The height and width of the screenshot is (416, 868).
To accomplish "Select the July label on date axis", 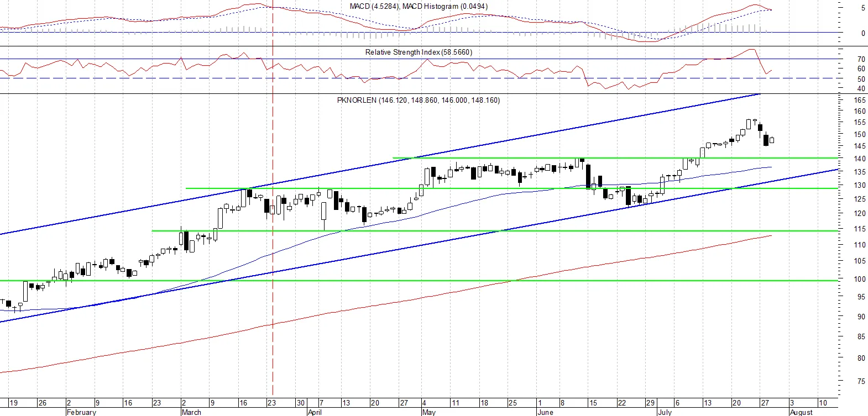I will [665, 412].
